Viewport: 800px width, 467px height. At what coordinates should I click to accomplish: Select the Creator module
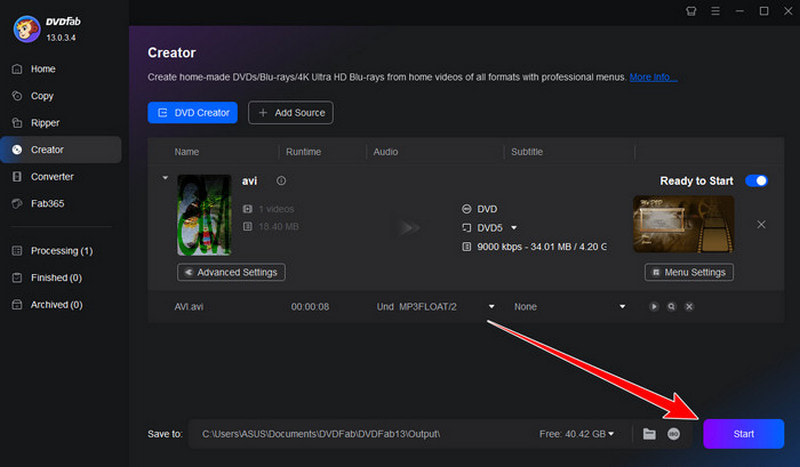pos(61,150)
